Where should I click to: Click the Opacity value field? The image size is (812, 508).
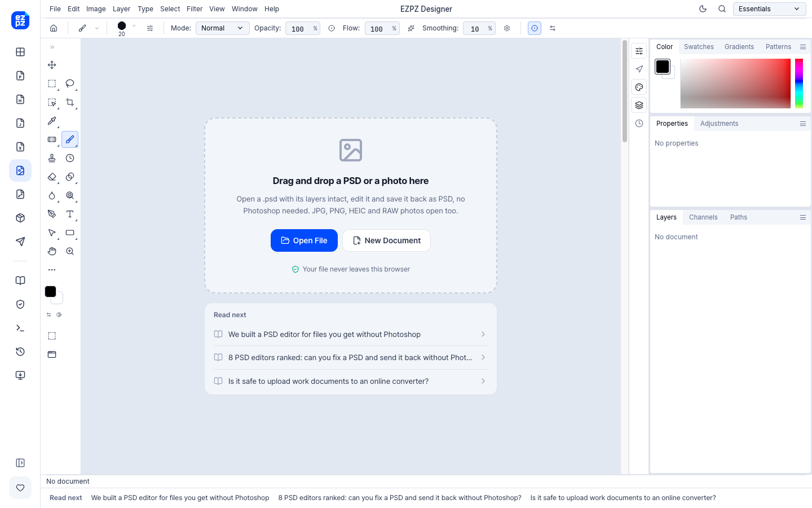[x=298, y=29]
